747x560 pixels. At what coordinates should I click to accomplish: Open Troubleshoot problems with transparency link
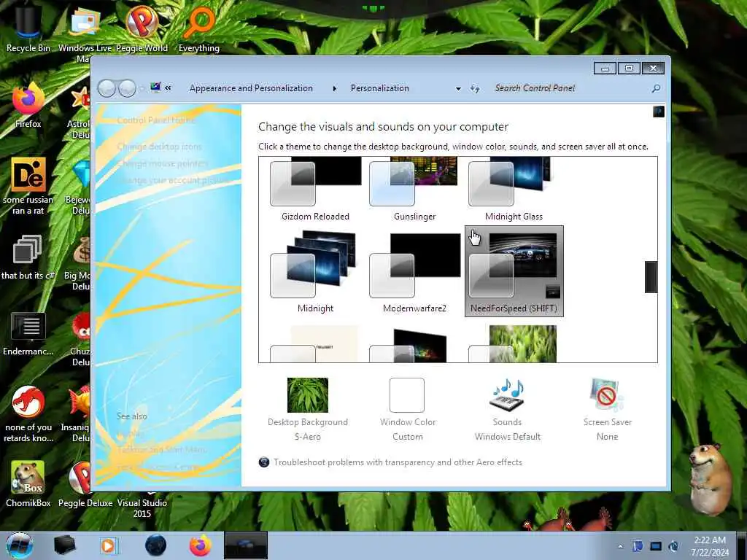point(398,462)
